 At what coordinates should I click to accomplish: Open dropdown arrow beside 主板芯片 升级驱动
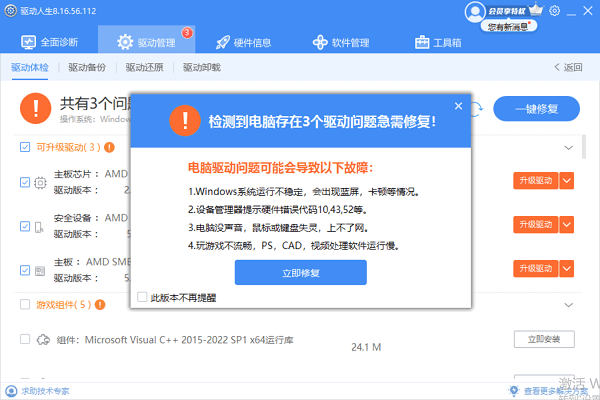point(567,181)
